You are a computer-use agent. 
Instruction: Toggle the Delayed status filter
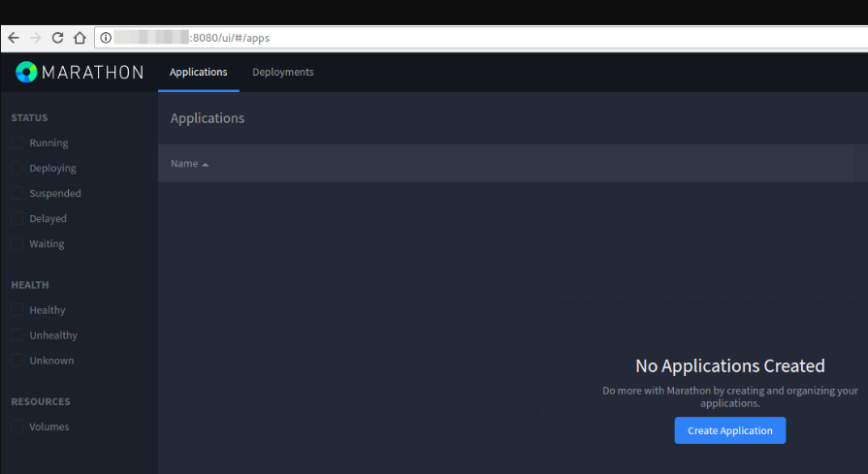17,218
